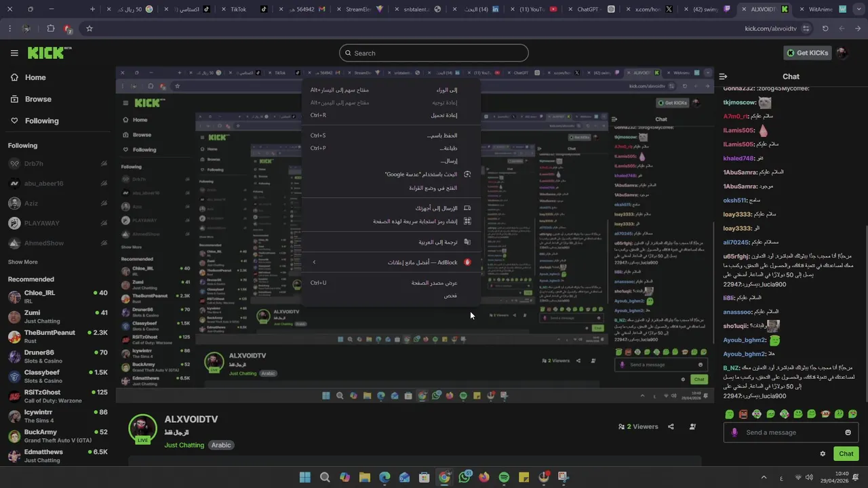Viewport: 868px width, 488px height.
Task: Select Google Lens search context menu item
Action: [x=391, y=174]
